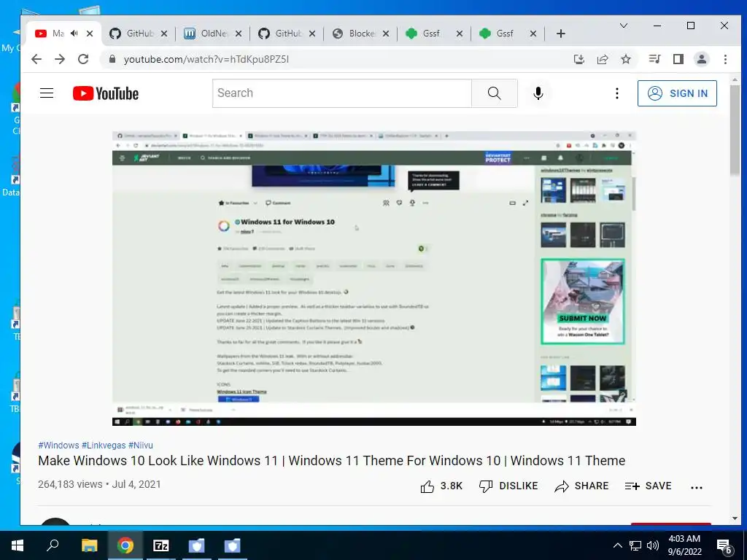Viewport: 747px width, 560px height.
Task: Click the search magnifier button
Action: click(x=494, y=93)
